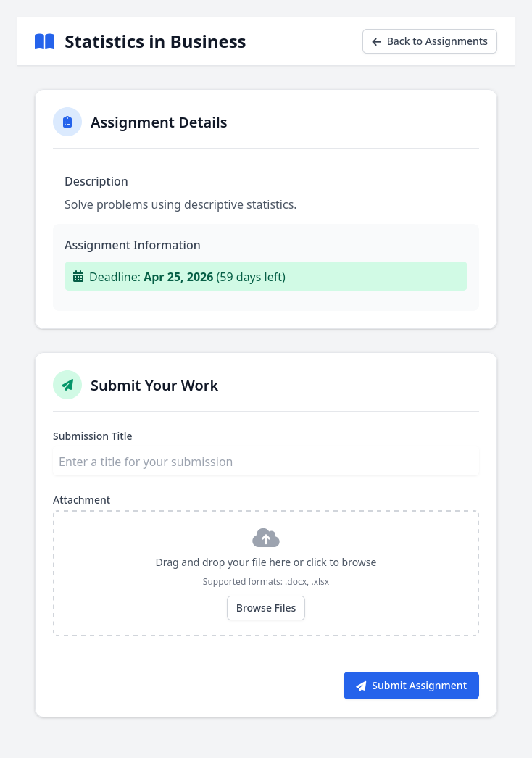The height and width of the screenshot is (758, 532).
Task: Click the Assignment Details heading
Action: click(159, 122)
